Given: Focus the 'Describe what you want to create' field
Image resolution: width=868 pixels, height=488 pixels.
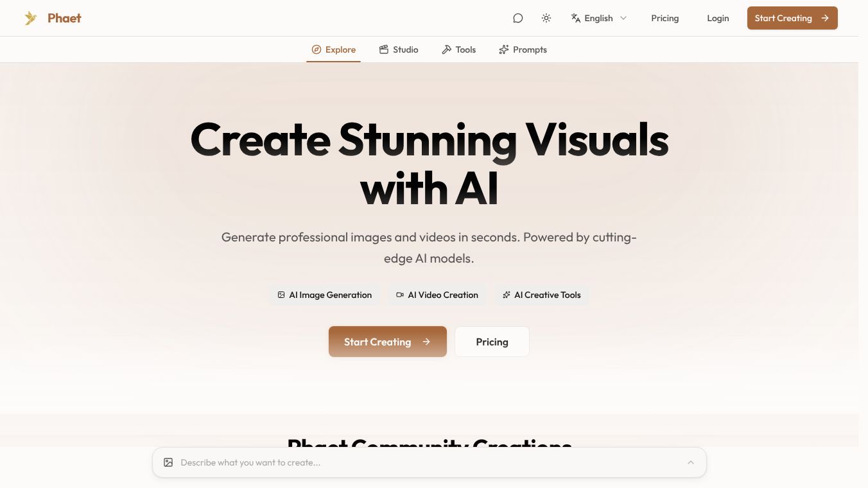Looking at the screenshot, I should click(x=429, y=462).
